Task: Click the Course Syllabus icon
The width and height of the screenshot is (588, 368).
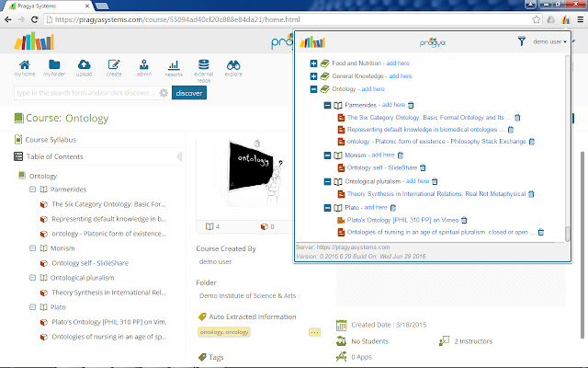Action: click(18, 139)
